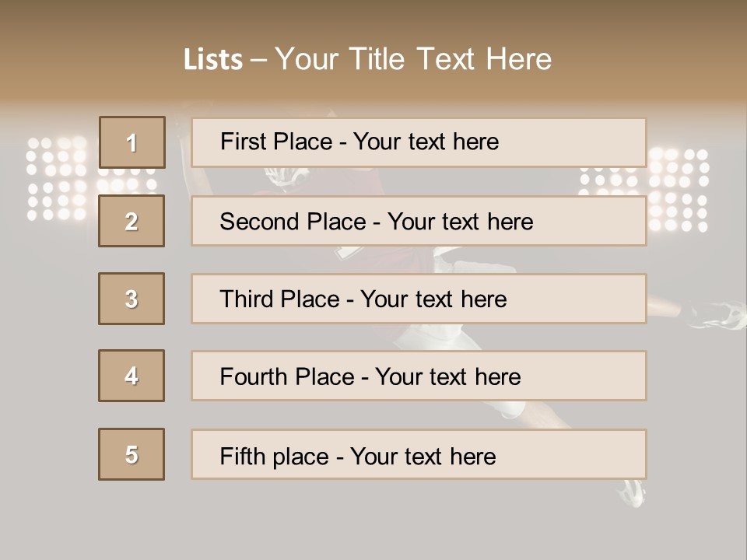Click the left stadium floodlights in background

point(58,180)
